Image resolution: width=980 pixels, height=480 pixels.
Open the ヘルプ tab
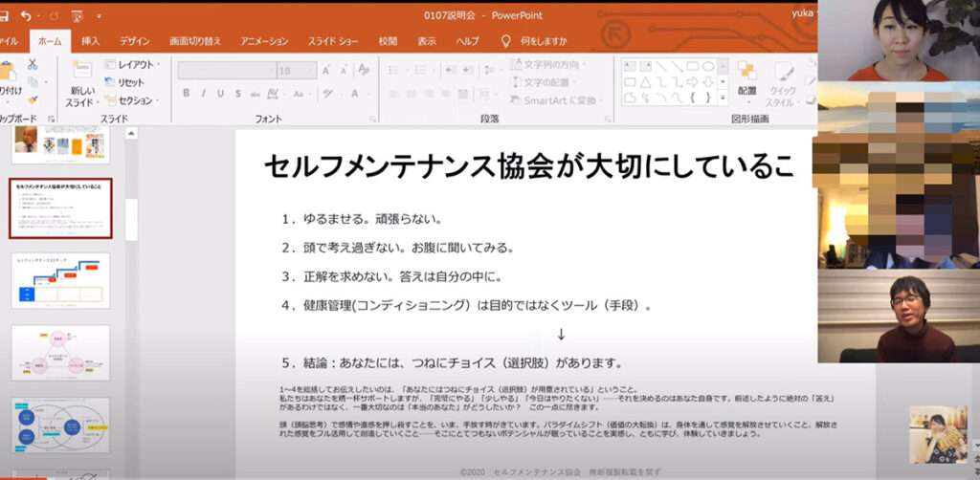467,41
